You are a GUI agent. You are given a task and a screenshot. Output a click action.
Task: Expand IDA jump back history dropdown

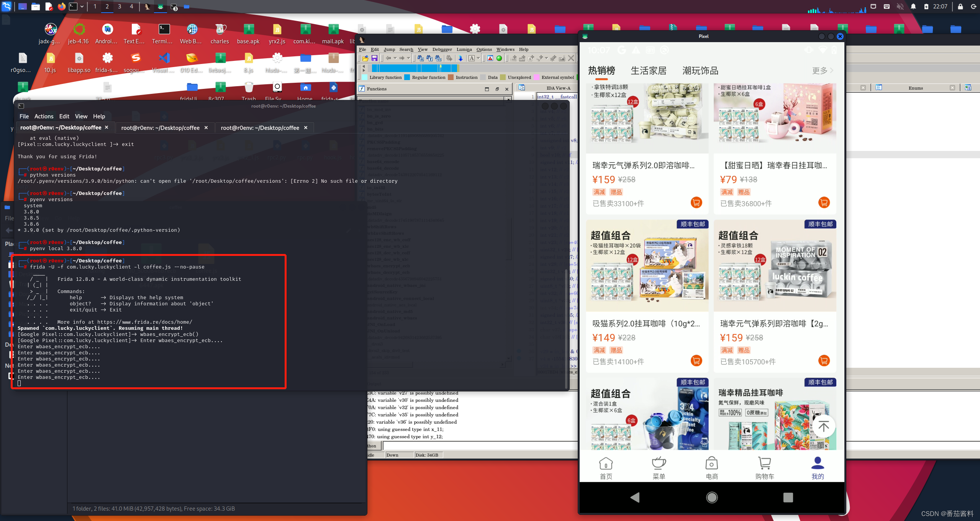click(x=395, y=58)
